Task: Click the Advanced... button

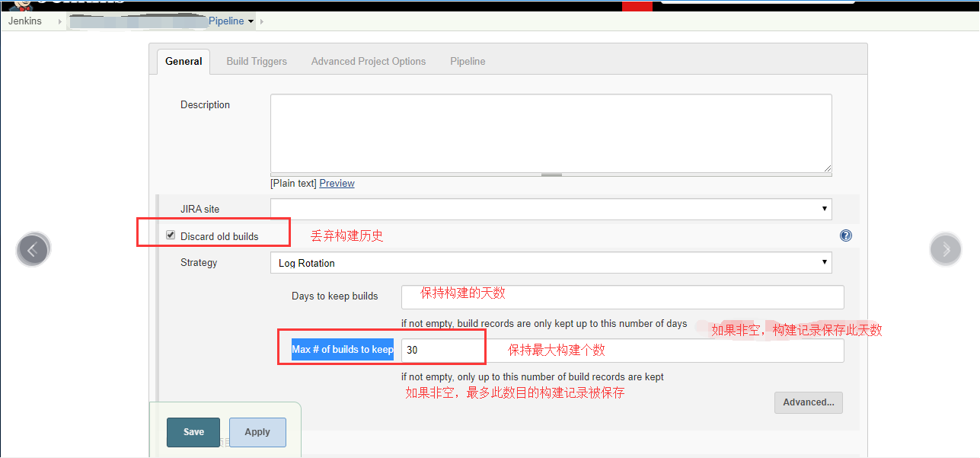Action: pyautogui.click(x=809, y=402)
